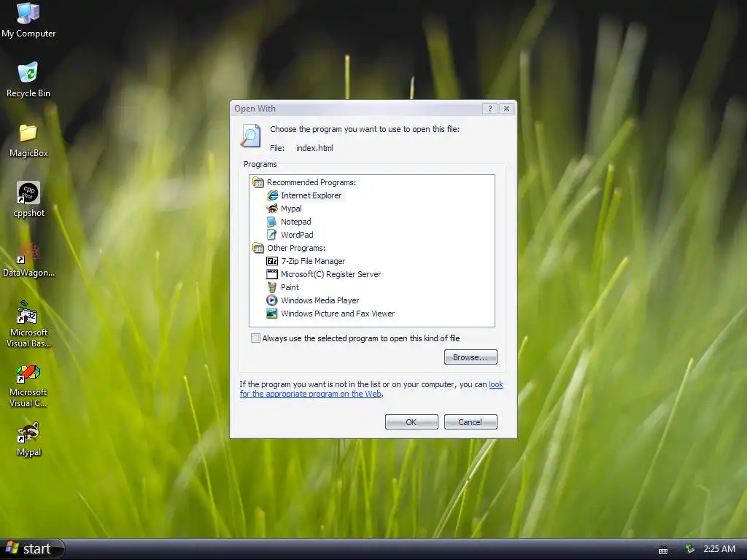The width and height of the screenshot is (747, 560).
Task: Click the Microsoft(C) Register Server icon
Action: pos(272,274)
